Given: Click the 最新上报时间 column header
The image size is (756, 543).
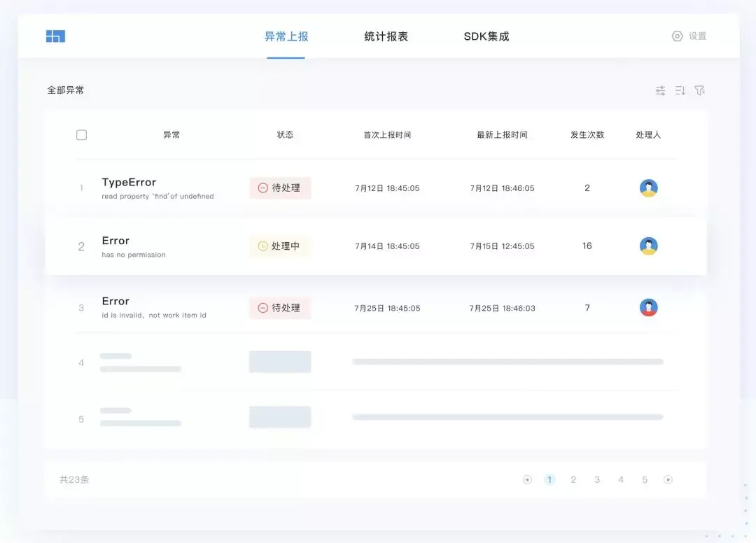Looking at the screenshot, I should [502, 135].
